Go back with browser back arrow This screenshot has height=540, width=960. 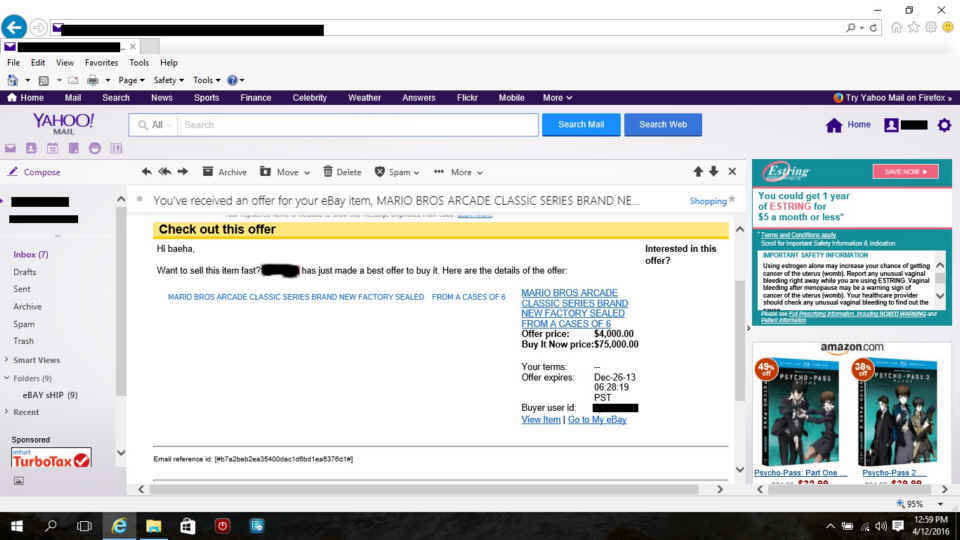tap(14, 27)
